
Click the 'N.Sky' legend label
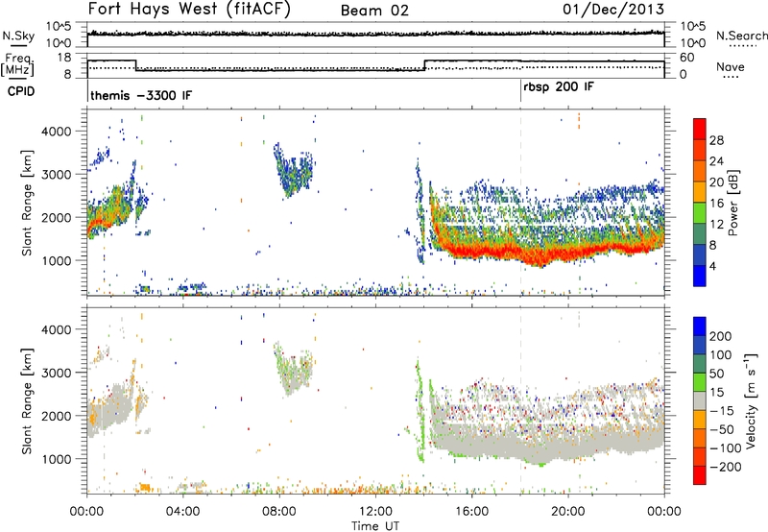pos(18,36)
